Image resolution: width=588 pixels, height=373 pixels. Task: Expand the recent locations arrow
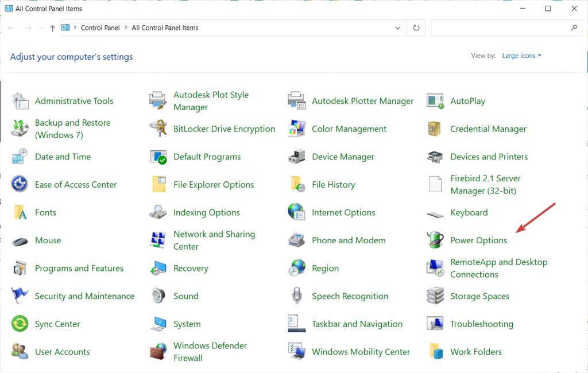pyautogui.click(x=41, y=28)
